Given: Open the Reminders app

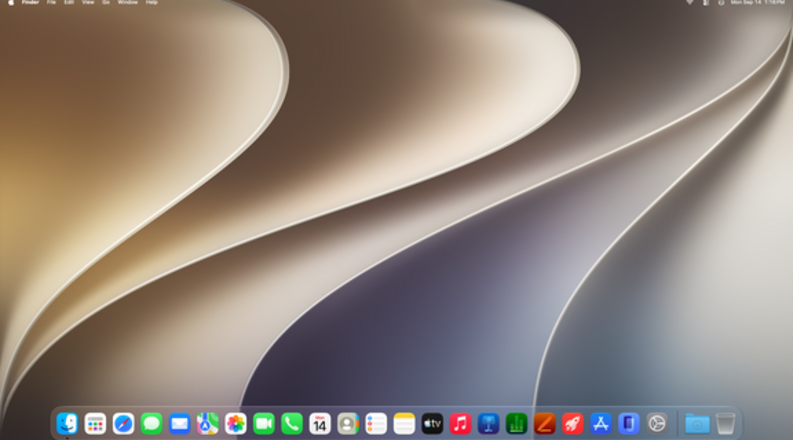Looking at the screenshot, I should 376,423.
